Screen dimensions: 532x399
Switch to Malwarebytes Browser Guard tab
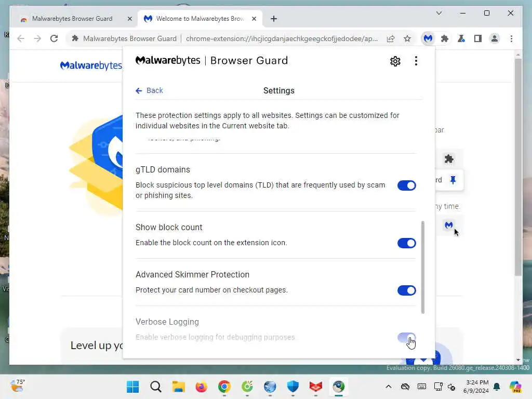[72, 19]
